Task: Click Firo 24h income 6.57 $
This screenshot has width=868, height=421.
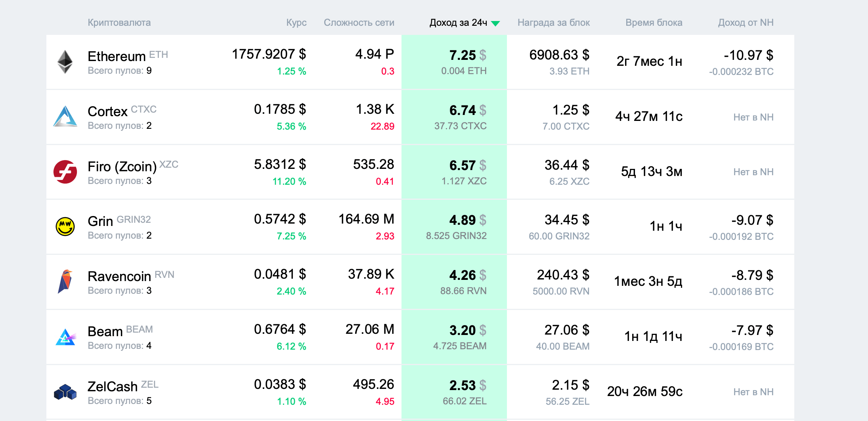Action: 468,165
